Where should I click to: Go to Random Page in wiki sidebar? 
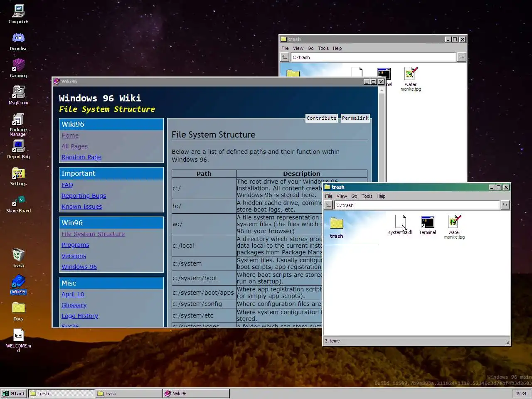pyautogui.click(x=81, y=157)
